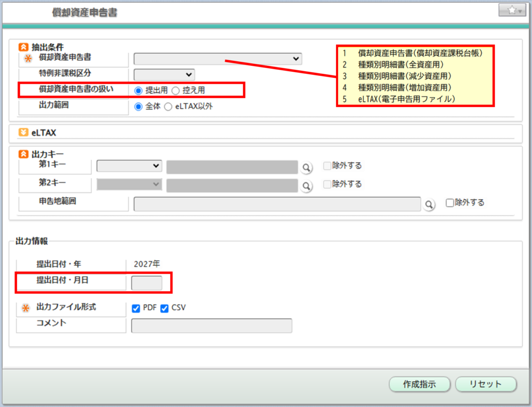Open the 償却資産申告書 dropdown
The image size is (532, 407).
click(x=218, y=59)
